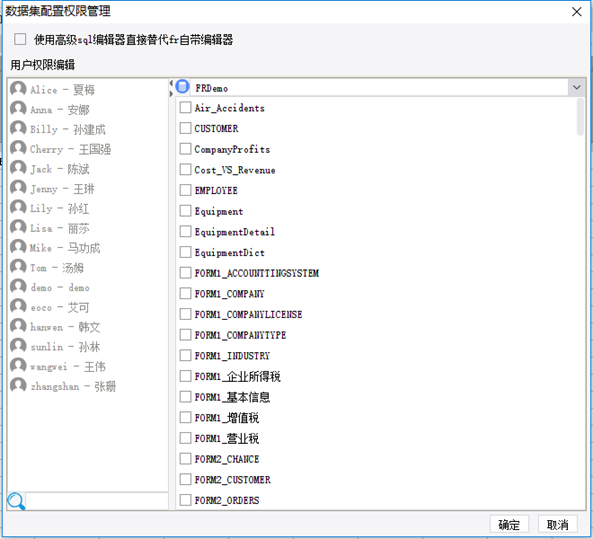This screenshot has height=539, width=593.
Task: Collapse panel with the left splitter arrow
Action: (171, 83)
